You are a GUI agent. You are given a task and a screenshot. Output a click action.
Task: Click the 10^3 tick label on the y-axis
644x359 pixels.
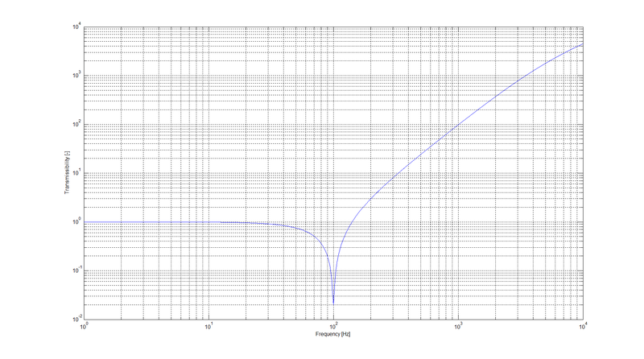75,76
